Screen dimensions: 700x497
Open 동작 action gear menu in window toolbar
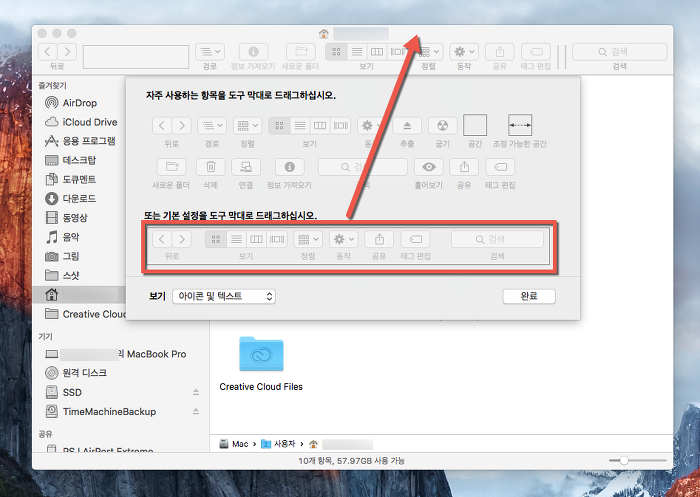click(x=464, y=52)
